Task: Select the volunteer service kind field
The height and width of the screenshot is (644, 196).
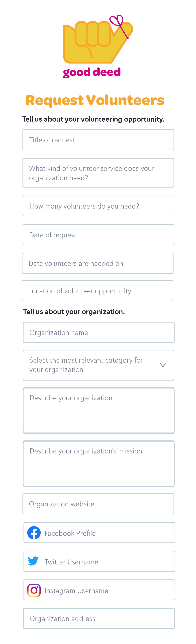Action: click(x=98, y=173)
